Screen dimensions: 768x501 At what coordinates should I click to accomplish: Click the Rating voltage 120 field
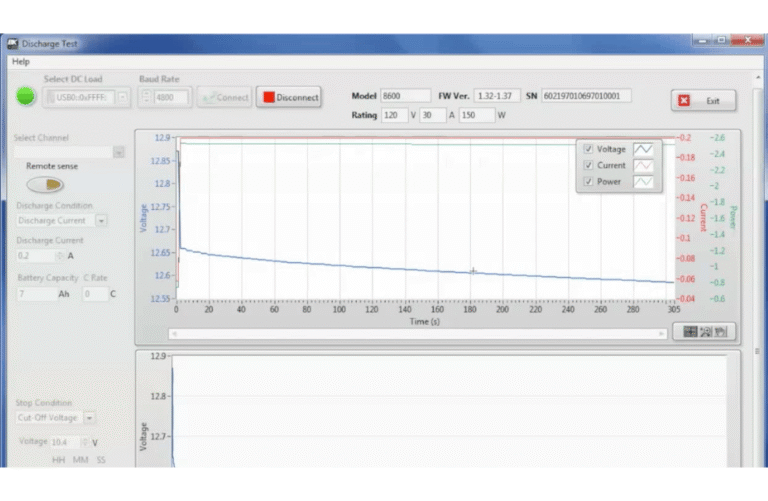[x=395, y=115]
